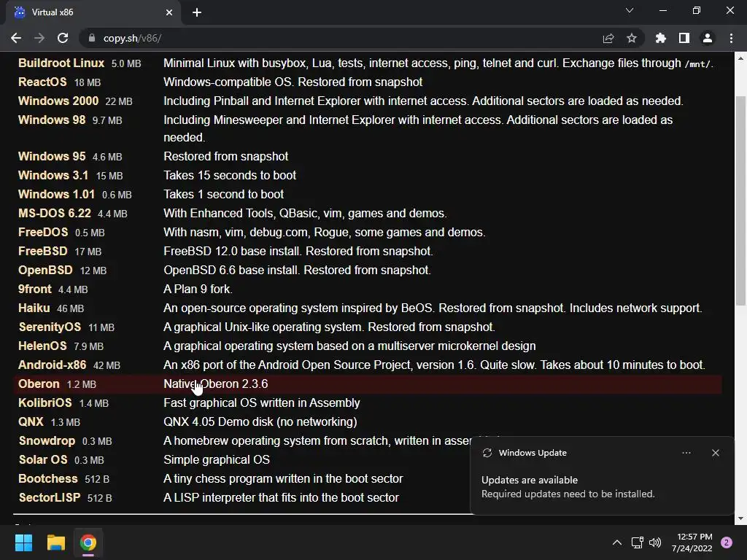This screenshot has width=747, height=560.
Task: Select the Virtual x86 tab
Action: click(x=93, y=12)
